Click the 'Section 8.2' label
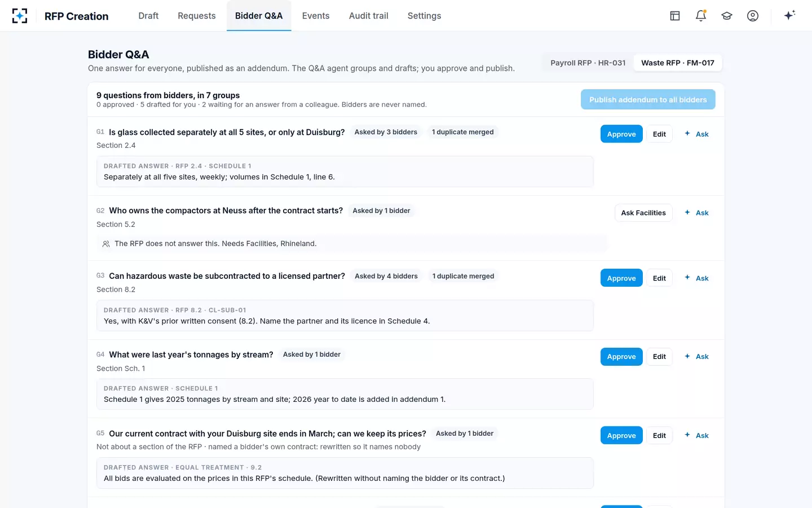Viewport: 812px width, 508px height. tap(116, 290)
